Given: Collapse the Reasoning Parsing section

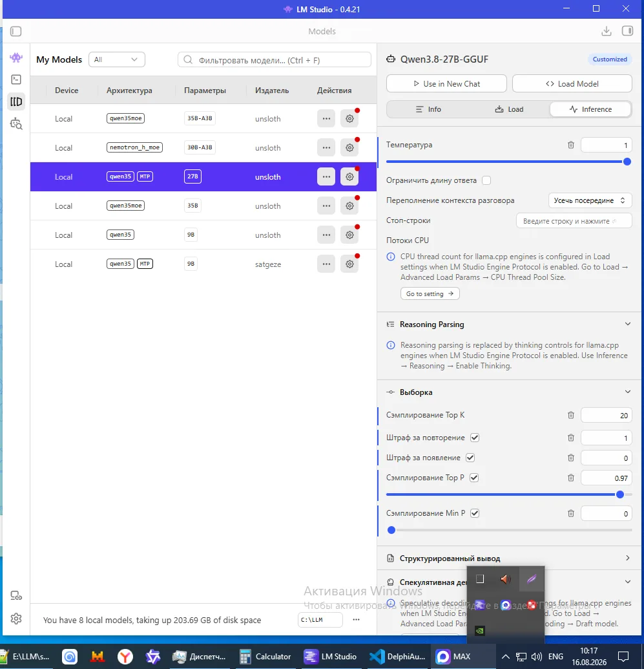Looking at the screenshot, I should (x=627, y=324).
